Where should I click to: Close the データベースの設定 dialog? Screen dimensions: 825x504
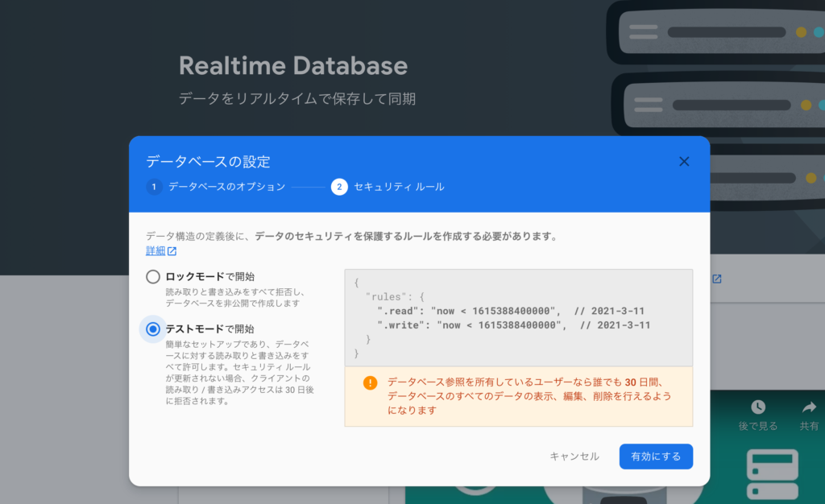tap(684, 161)
